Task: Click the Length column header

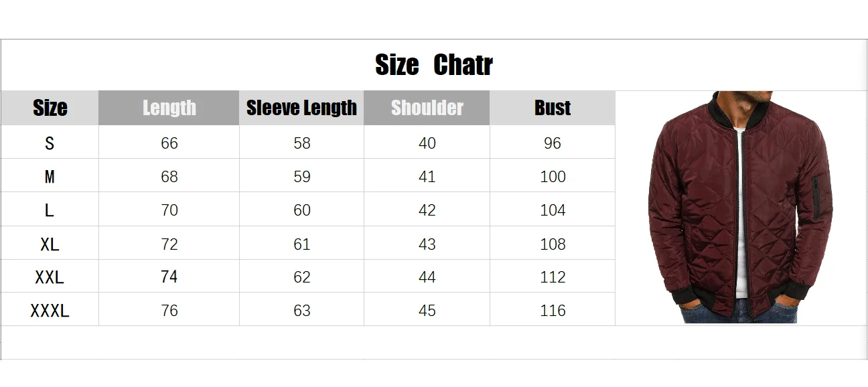Action: (x=169, y=108)
